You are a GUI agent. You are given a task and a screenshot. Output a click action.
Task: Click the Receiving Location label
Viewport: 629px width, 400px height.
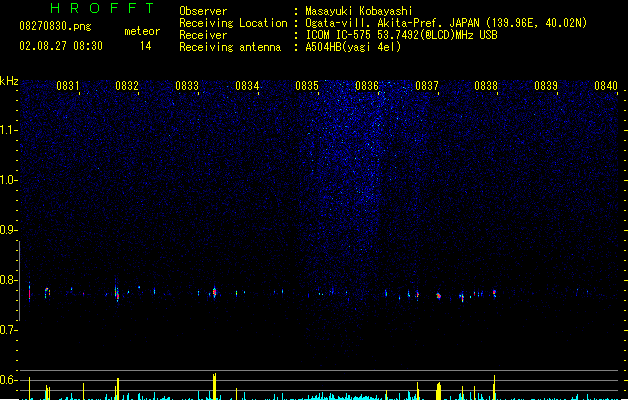click(233, 23)
